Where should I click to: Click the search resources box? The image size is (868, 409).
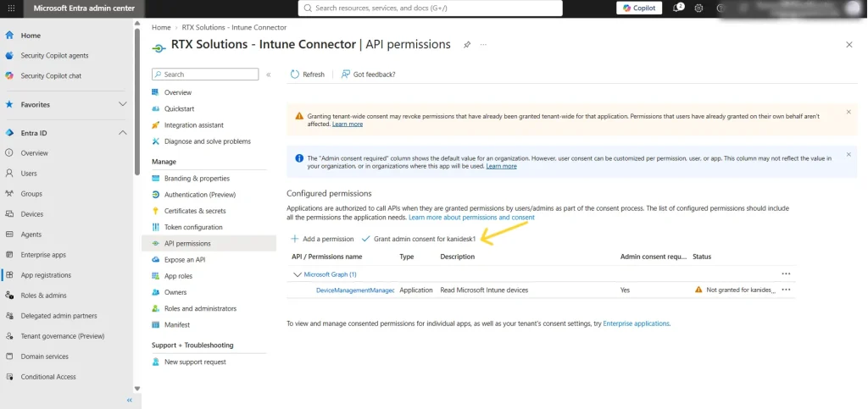coord(430,8)
